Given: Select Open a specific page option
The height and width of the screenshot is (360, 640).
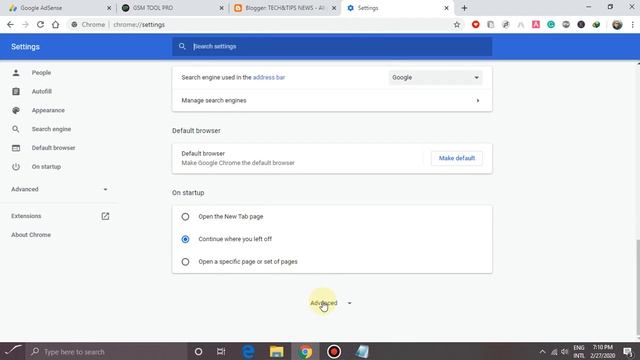Looking at the screenshot, I should click(x=185, y=262).
